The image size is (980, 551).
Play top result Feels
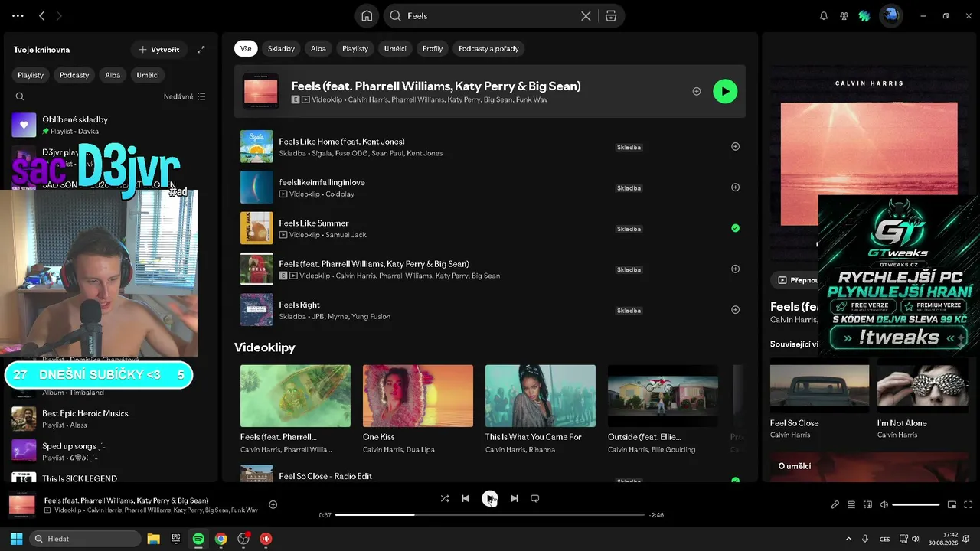click(725, 91)
